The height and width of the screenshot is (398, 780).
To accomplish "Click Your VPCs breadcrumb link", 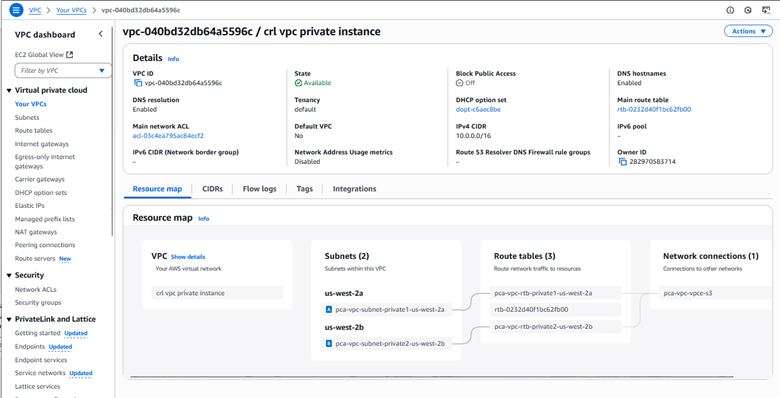I will 71,10.
